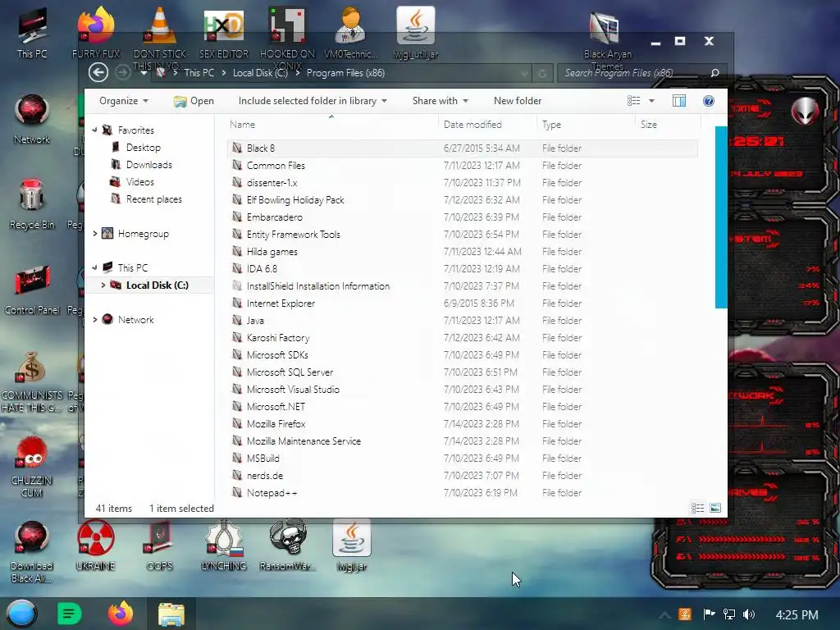Viewport: 840px width, 630px height.
Task: Expand the Homegroup tree node
Action: [95, 234]
